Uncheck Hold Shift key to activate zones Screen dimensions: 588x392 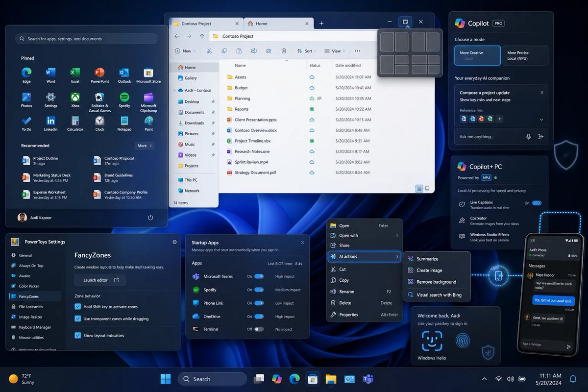point(77,307)
